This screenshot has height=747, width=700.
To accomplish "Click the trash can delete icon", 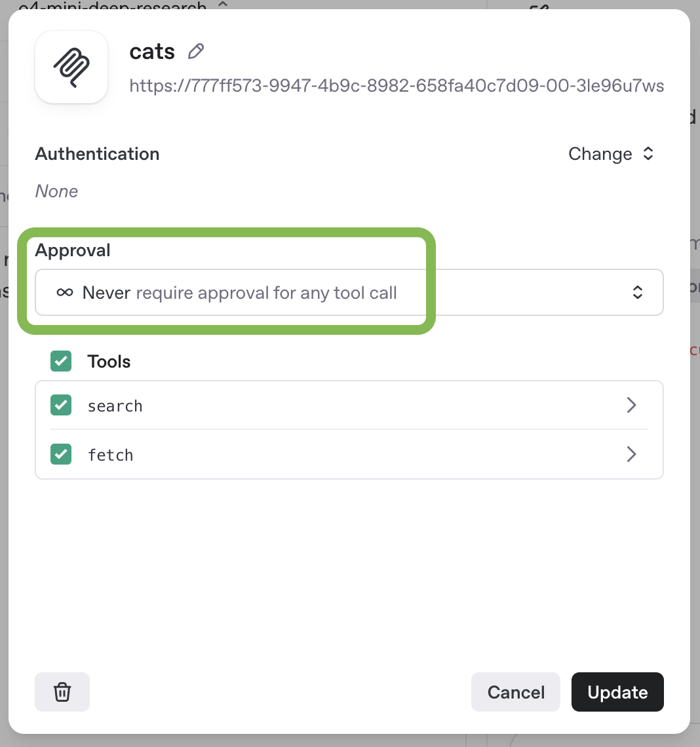I will [62, 692].
